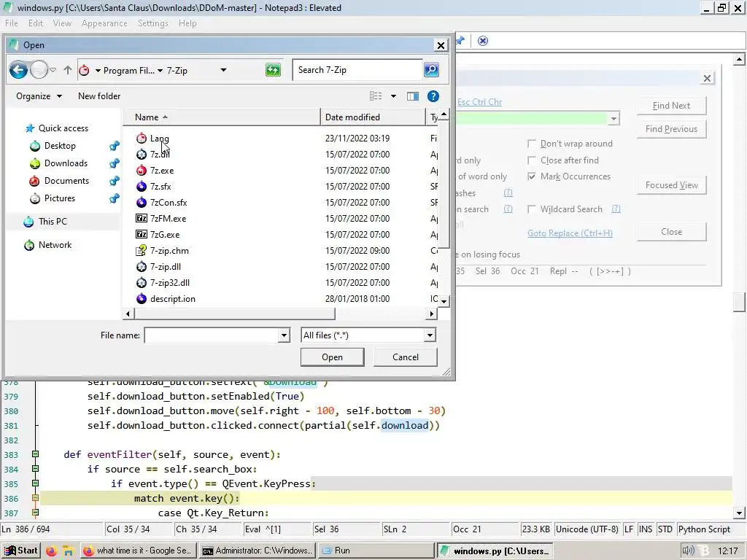Click New folder button
The height and width of the screenshot is (560, 747).
pyautogui.click(x=99, y=96)
